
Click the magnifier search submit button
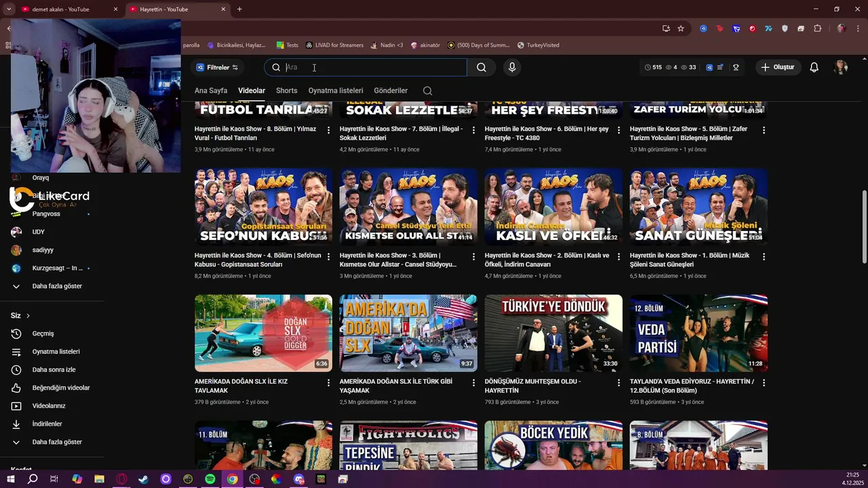[481, 67]
